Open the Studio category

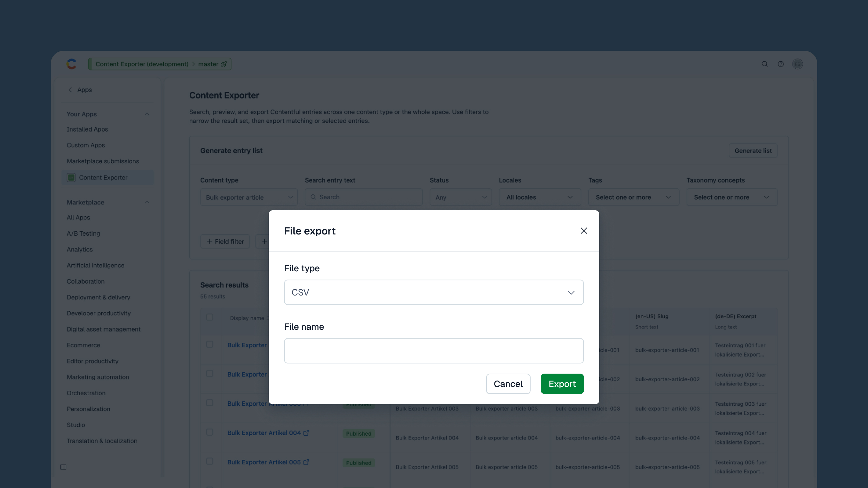[76, 425]
